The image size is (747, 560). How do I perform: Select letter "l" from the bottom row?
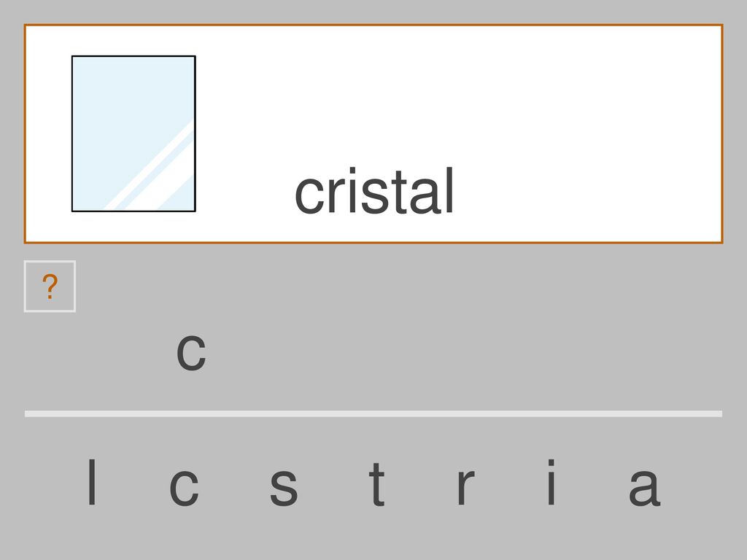pos(92,482)
